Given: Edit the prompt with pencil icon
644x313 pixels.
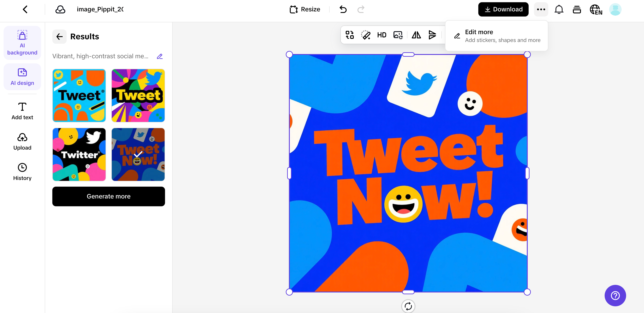Looking at the screenshot, I should [160, 56].
